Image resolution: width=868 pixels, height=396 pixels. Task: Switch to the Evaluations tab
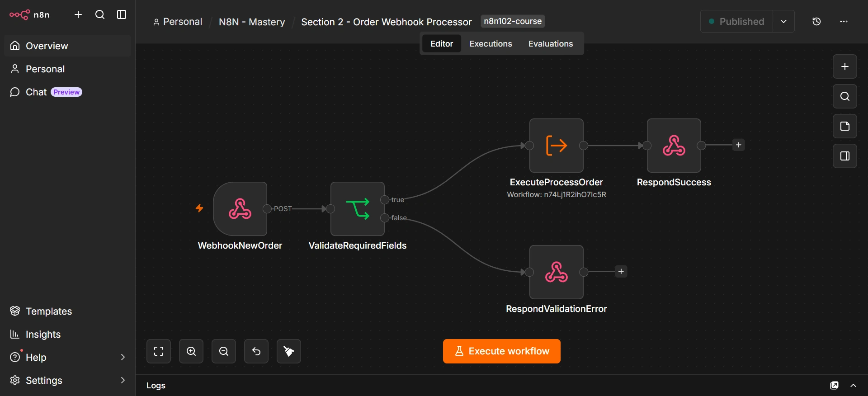[x=551, y=43]
